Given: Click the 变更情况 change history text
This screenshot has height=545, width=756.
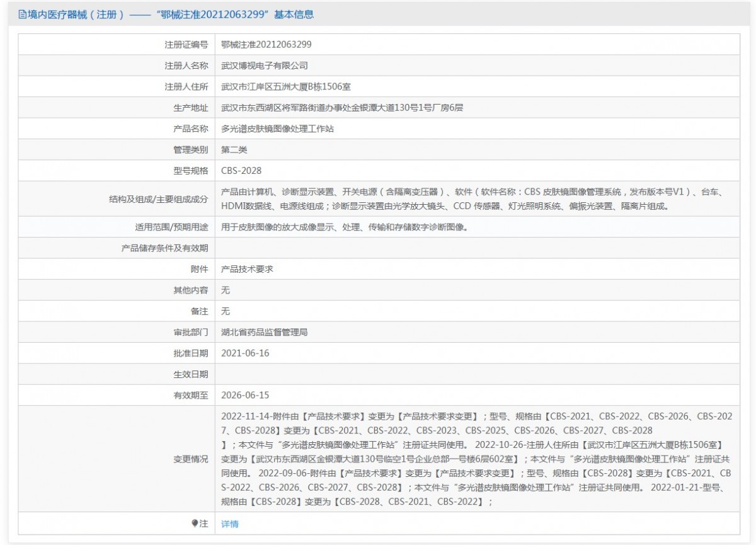Looking at the screenshot, I should [476, 459].
